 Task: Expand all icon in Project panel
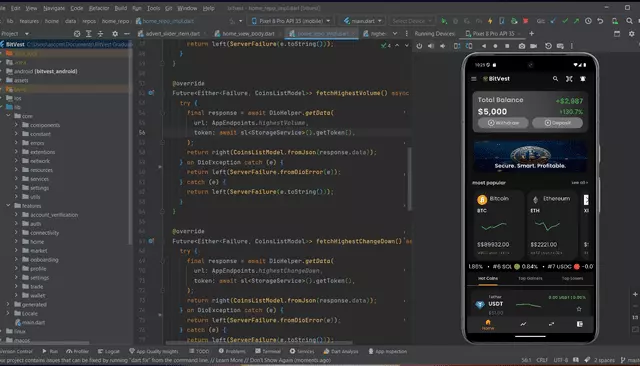[x=89, y=33]
